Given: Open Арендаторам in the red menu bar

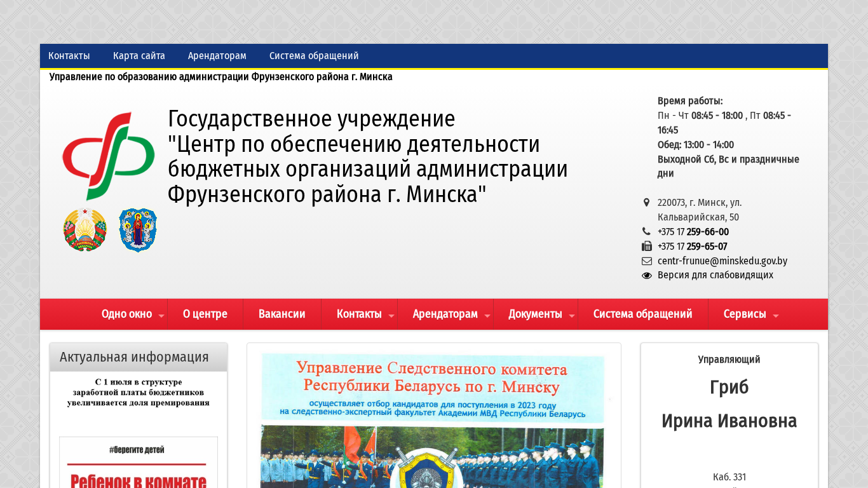Looking at the screenshot, I should click(445, 314).
